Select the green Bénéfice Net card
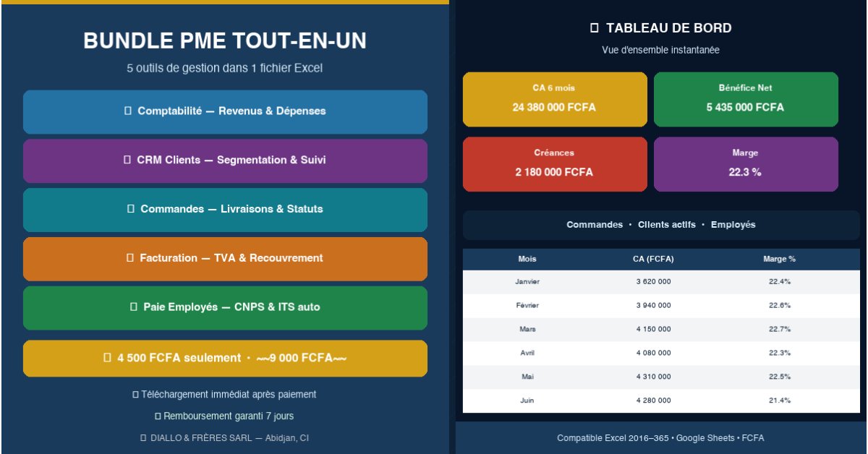Image resolution: width=868 pixels, height=454 pixels. point(746,99)
